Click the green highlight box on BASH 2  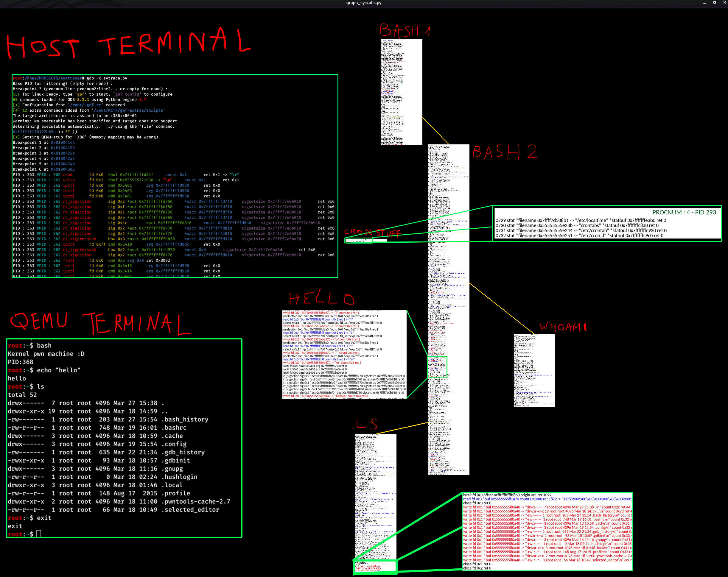tap(437, 367)
